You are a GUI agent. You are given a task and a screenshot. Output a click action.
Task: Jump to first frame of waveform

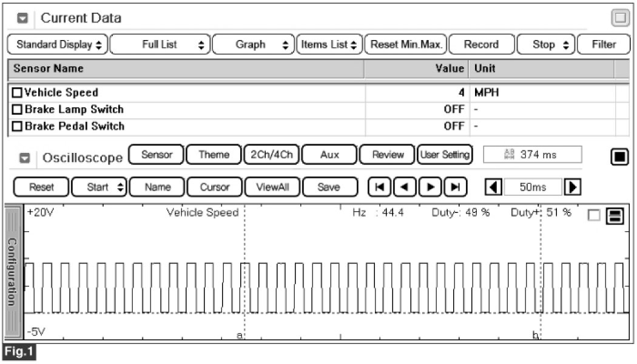(379, 187)
